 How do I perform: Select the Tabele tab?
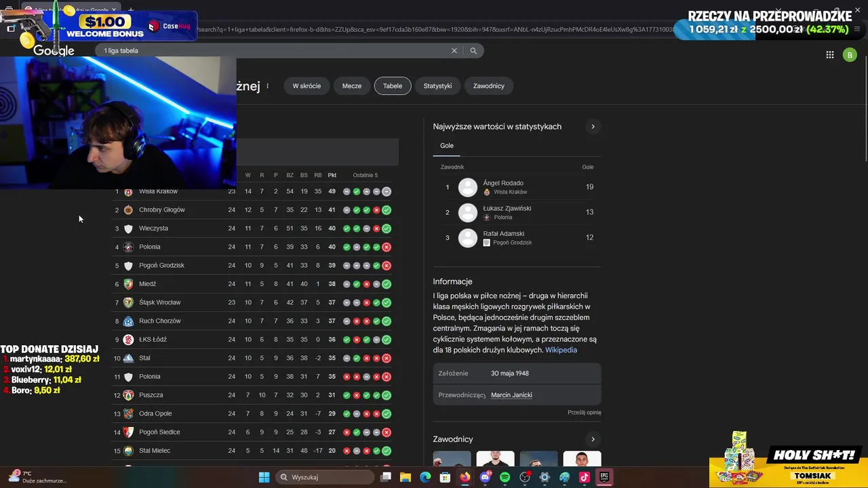(393, 86)
